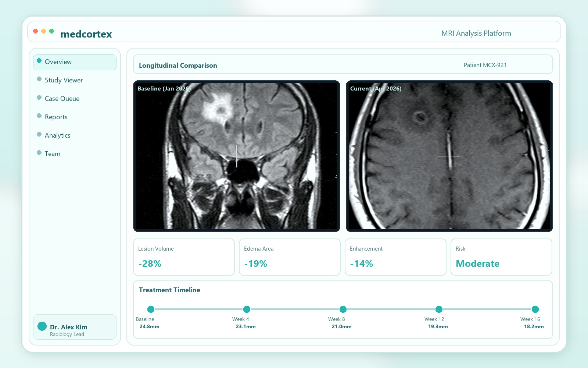Switch to the Study Viewer section

pos(64,80)
